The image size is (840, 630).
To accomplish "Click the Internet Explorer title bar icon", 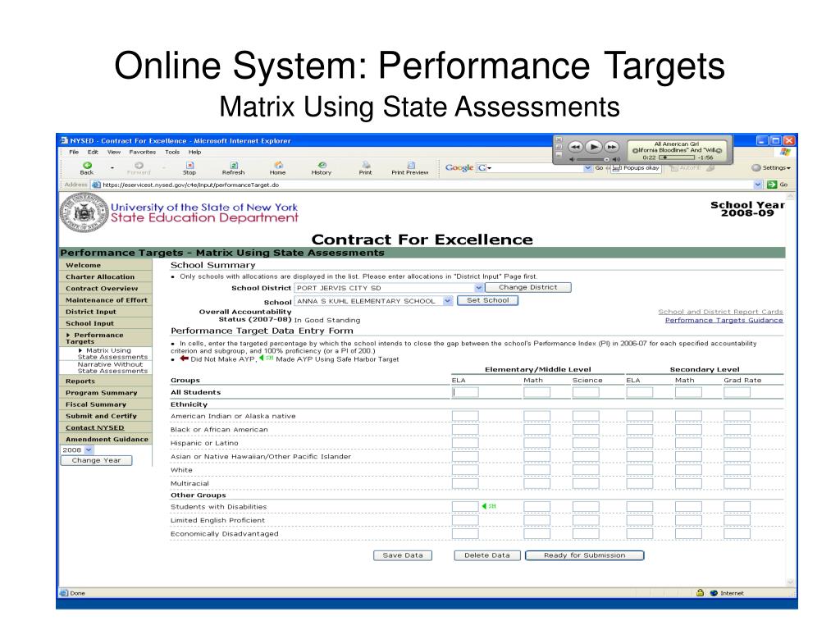I will click(64, 140).
